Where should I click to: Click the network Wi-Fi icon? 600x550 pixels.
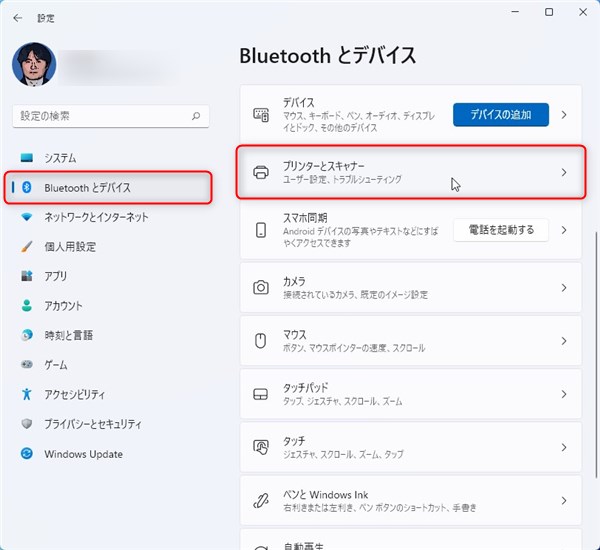(x=26, y=217)
